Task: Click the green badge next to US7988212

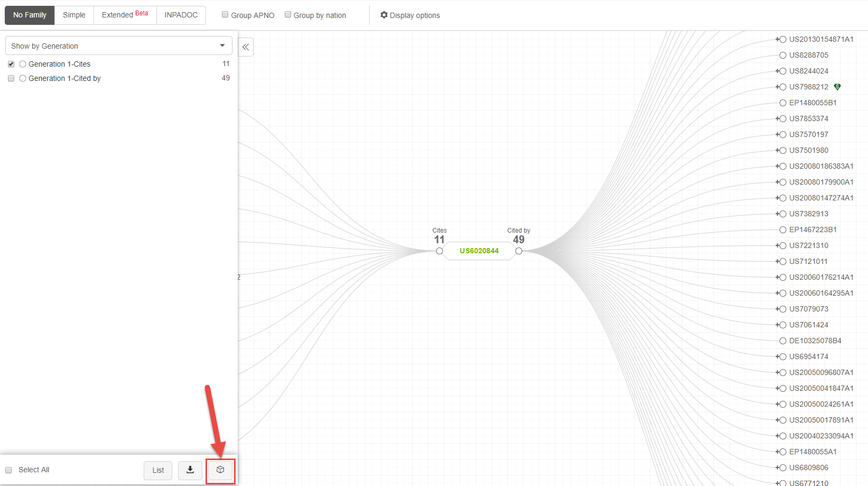Action: (x=837, y=87)
